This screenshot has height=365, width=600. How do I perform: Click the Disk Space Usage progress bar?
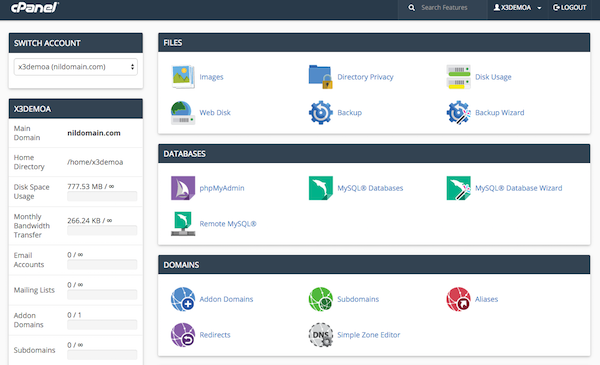pos(102,196)
